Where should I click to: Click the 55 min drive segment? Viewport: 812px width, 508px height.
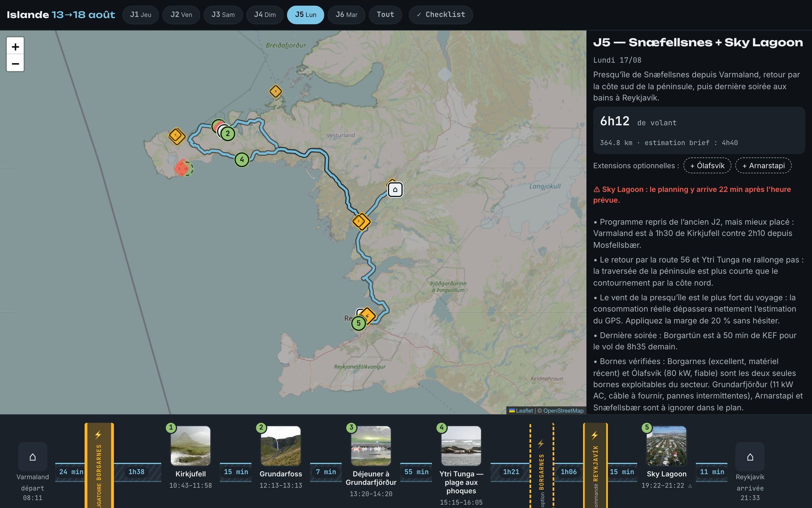pyautogui.click(x=416, y=472)
